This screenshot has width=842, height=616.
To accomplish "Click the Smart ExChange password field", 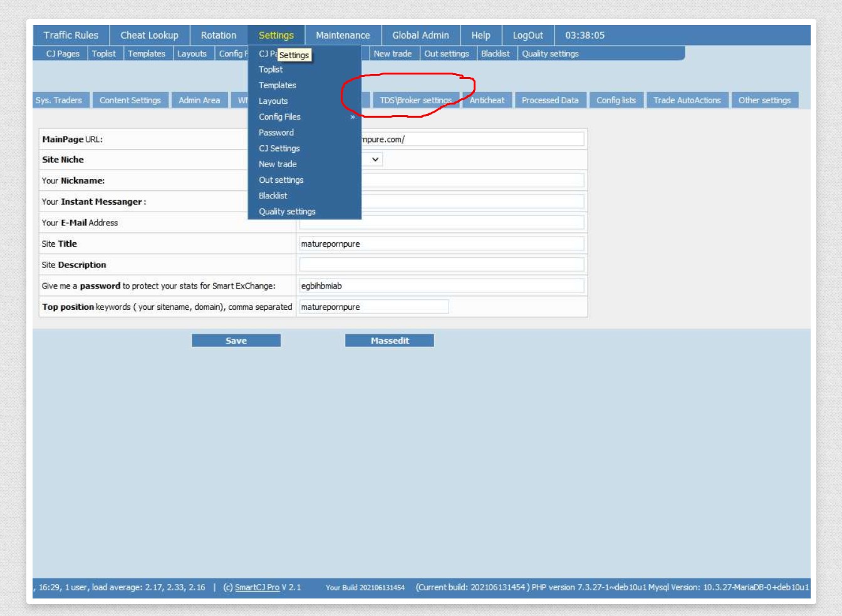I will (442, 285).
